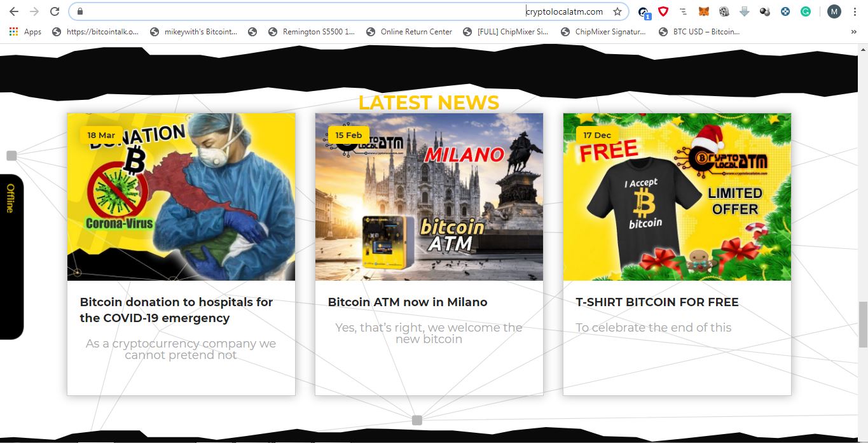Click the page vertical scrollbar thumb
Image resolution: width=868 pixels, height=443 pixels.
[x=863, y=325]
